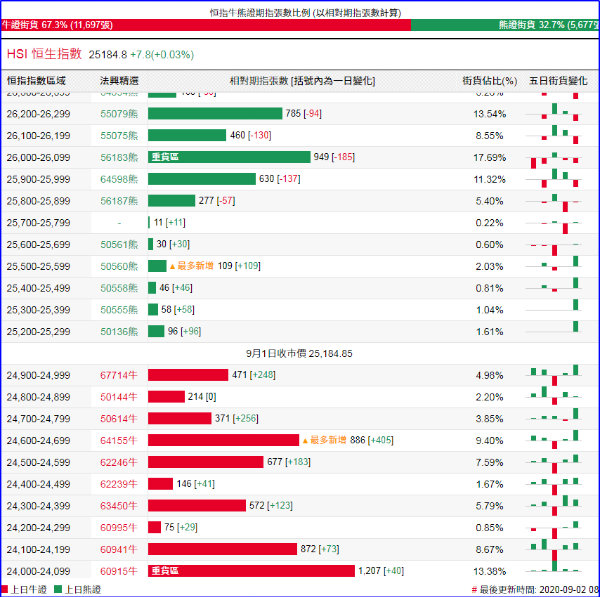
Task: Open bull certificate link 60941牛
Action: 119,550
